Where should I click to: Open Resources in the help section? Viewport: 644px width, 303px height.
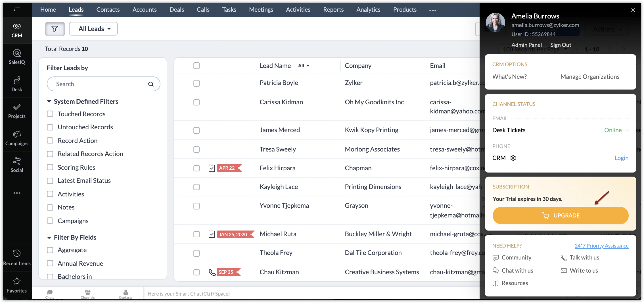pyautogui.click(x=510, y=283)
